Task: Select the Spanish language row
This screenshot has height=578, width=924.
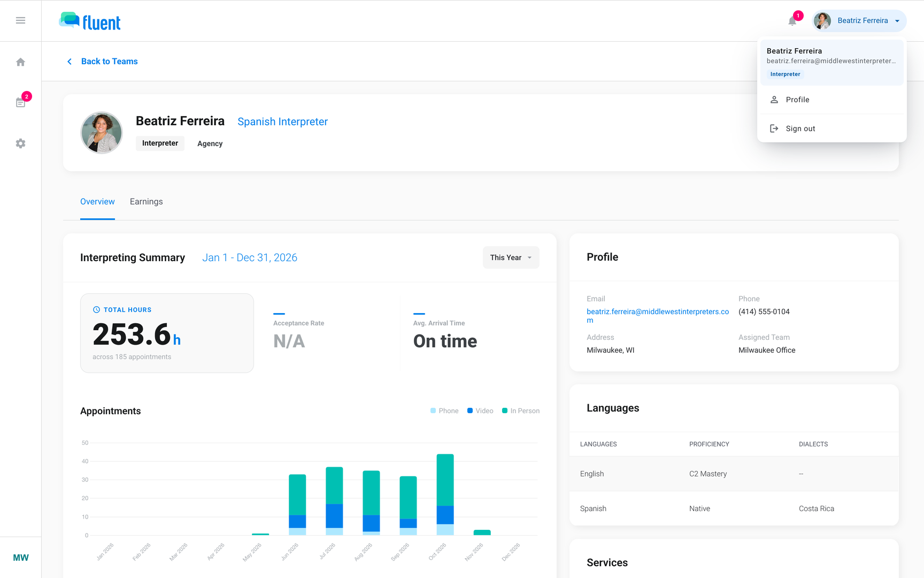Action: click(734, 508)
